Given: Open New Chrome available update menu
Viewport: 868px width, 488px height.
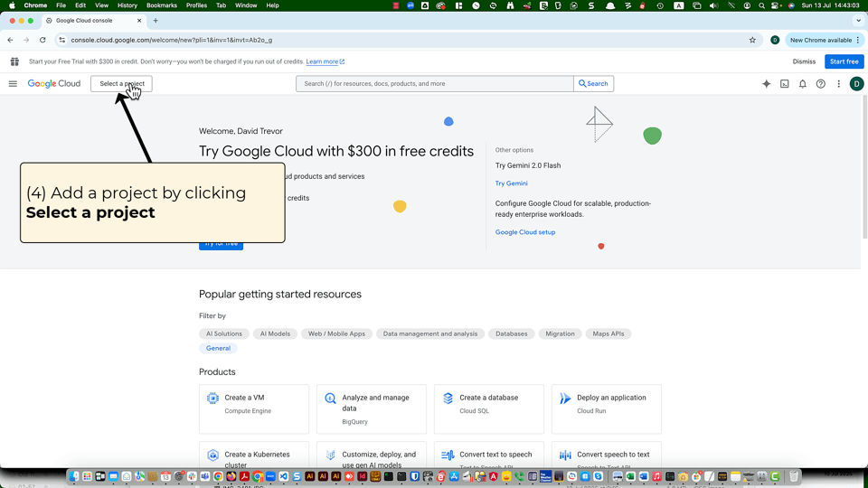Looking at the screenshot, I should (x=825, y=40).
